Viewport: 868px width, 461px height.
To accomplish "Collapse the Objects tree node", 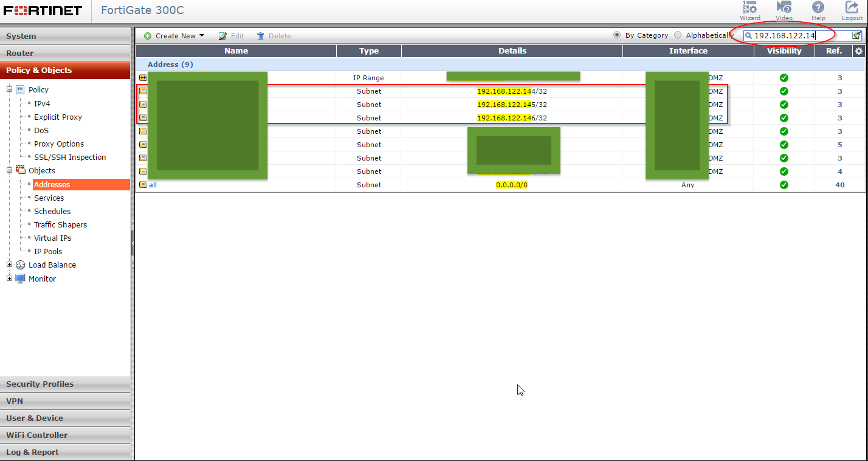I will point(10,170).
